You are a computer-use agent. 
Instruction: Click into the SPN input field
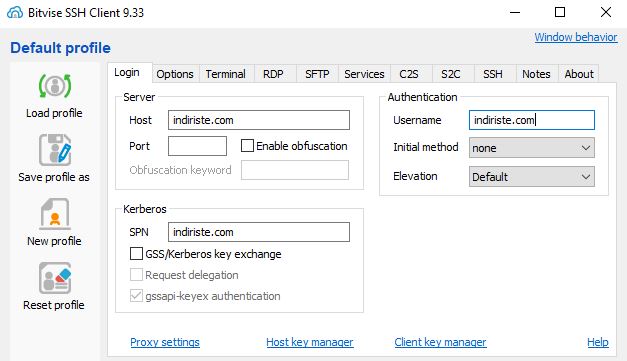259,232
